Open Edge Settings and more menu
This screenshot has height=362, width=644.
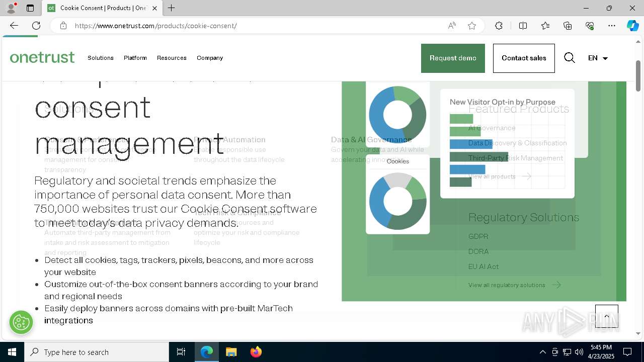[x=612, y=26]
